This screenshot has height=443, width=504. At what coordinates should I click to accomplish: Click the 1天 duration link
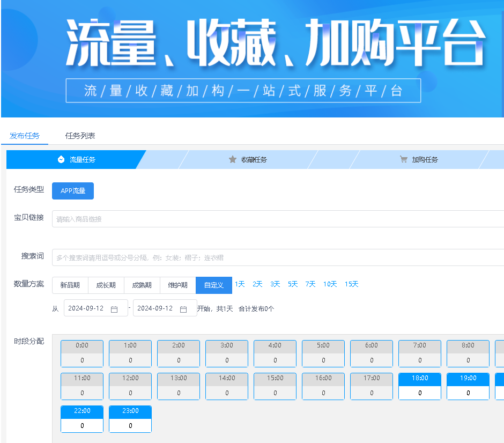(240, 284)
